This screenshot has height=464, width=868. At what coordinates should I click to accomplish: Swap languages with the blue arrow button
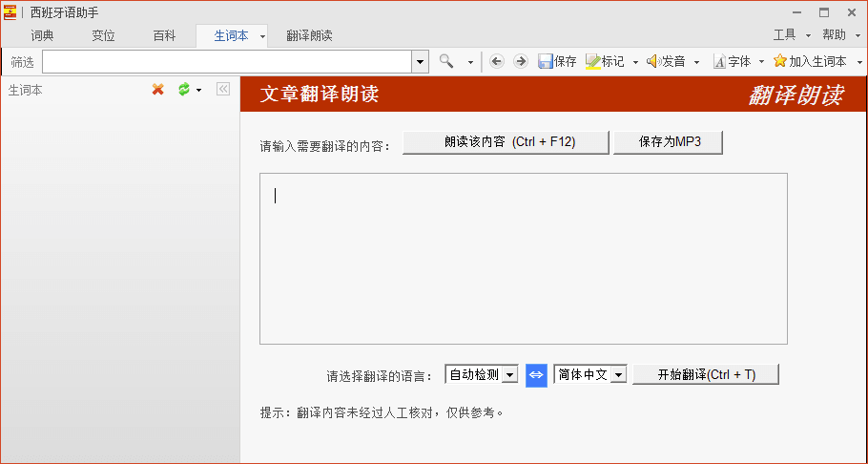[536, 375]
